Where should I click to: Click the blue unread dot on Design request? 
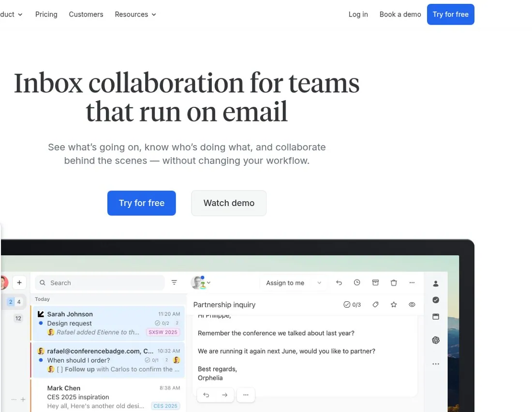pyautogui.click(x=41, y=323)
